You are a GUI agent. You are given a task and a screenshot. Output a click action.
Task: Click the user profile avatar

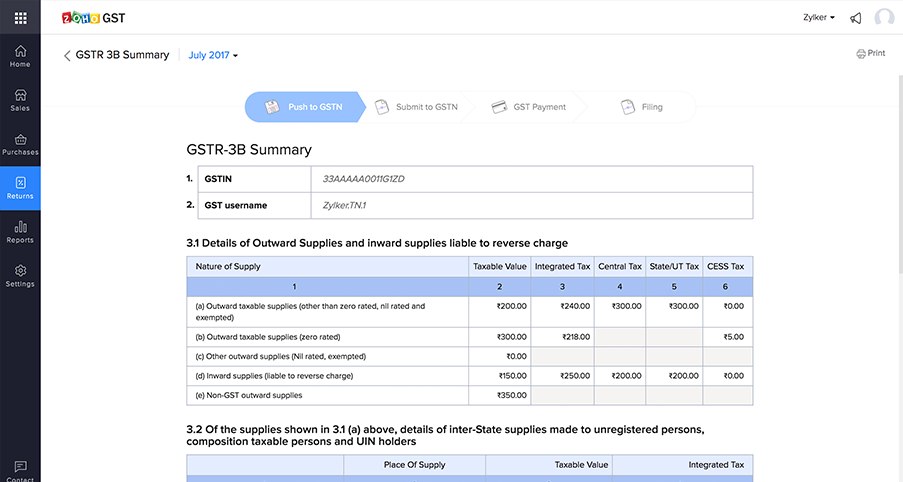pos(883,18)
